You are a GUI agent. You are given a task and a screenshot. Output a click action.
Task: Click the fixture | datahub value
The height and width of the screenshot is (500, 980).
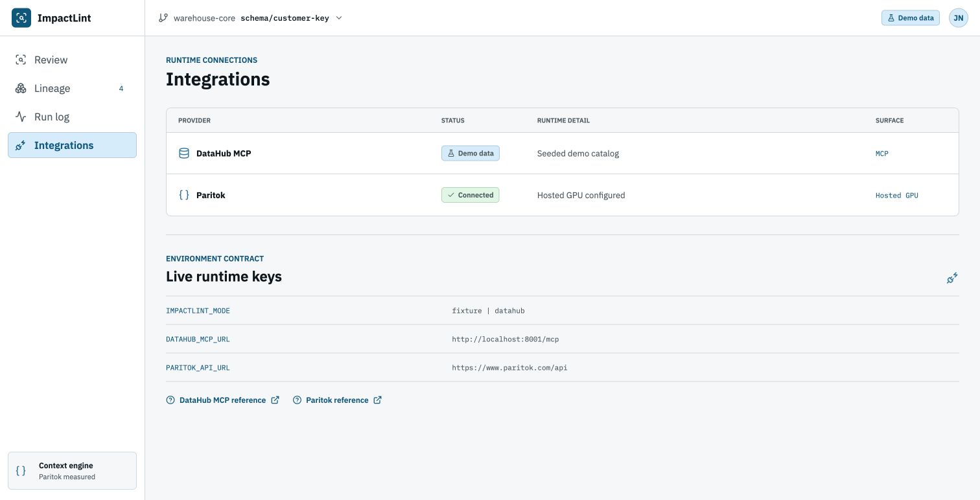click(x=488, y=311)
